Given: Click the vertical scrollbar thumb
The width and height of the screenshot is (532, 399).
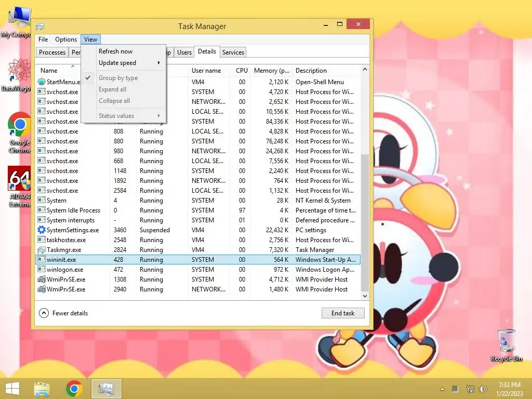Looking at the screenshot, I should 365,222.
